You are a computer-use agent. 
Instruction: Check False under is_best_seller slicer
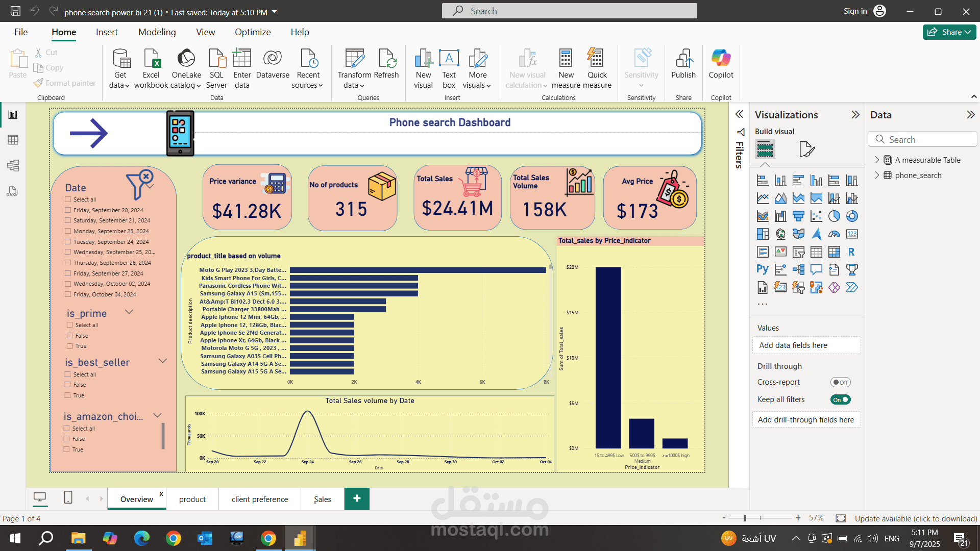68,385
